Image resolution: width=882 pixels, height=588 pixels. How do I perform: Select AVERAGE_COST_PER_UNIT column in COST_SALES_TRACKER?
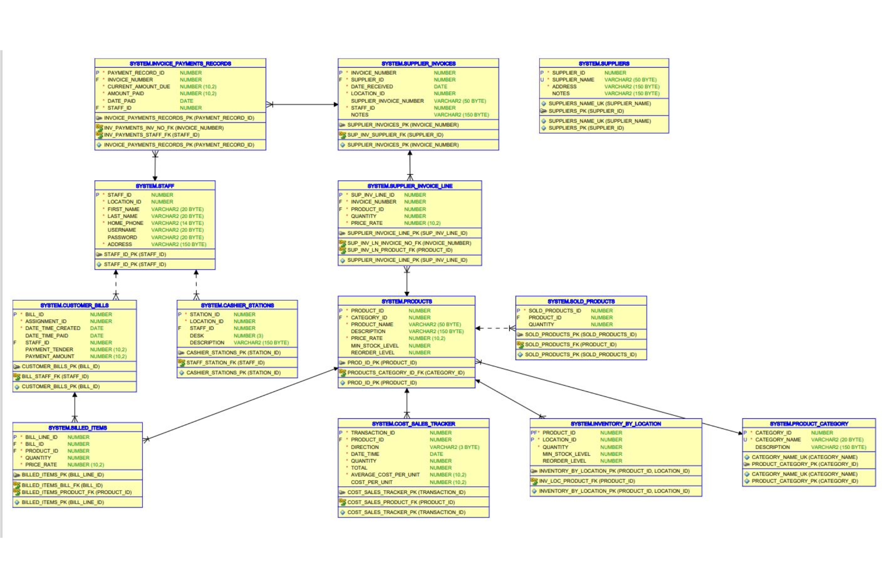(385, 475)
